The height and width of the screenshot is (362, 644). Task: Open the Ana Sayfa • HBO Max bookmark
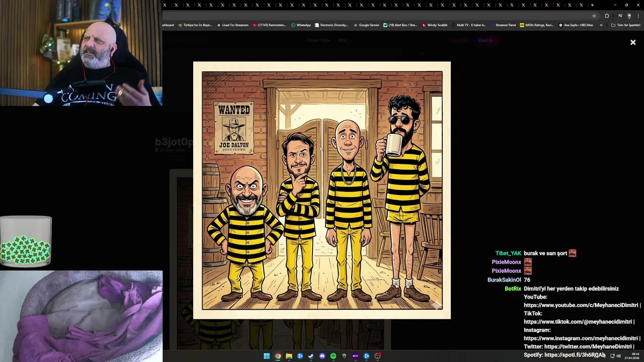[576, 25]
